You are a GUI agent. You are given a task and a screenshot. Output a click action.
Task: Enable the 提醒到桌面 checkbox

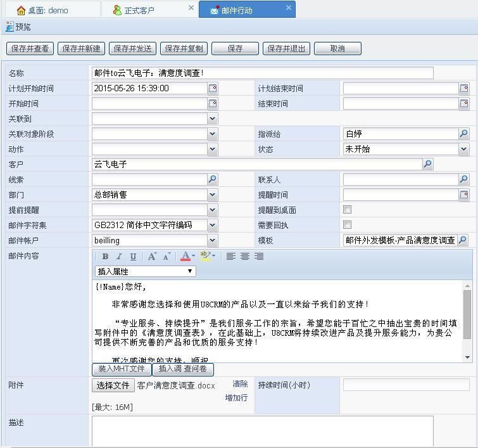coord(347,210)
